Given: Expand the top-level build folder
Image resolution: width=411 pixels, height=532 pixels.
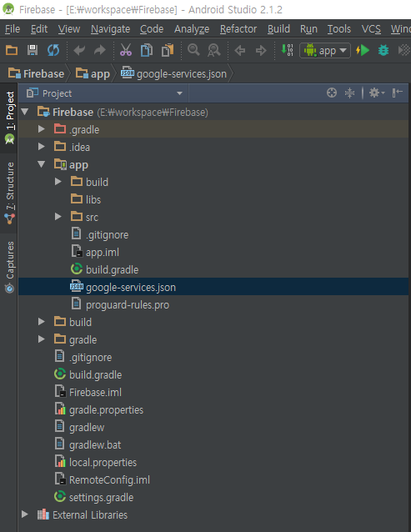Looking at the screenshot, I should (42, 322).
